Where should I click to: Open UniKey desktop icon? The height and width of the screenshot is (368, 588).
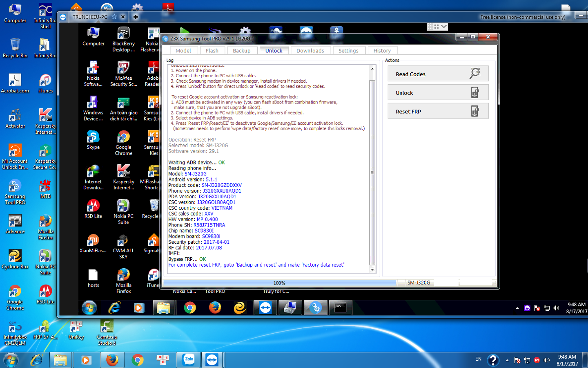pyautogui.click(x=76, y=330)
